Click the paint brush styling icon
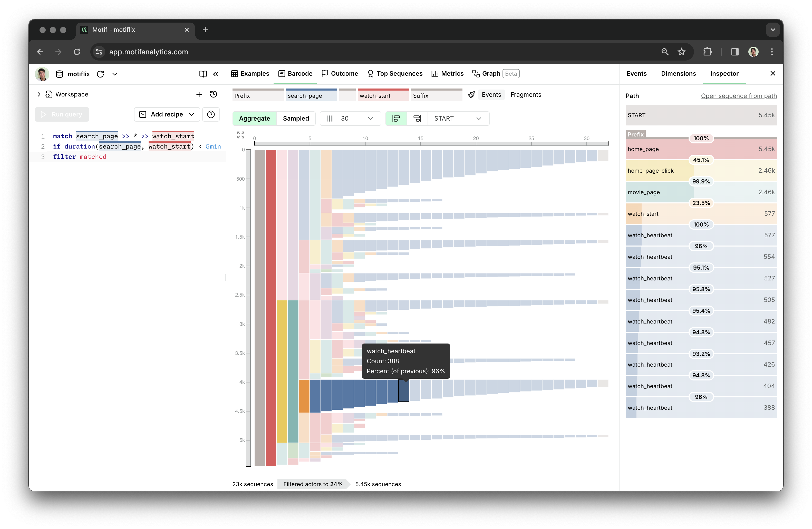 point(471,95)
